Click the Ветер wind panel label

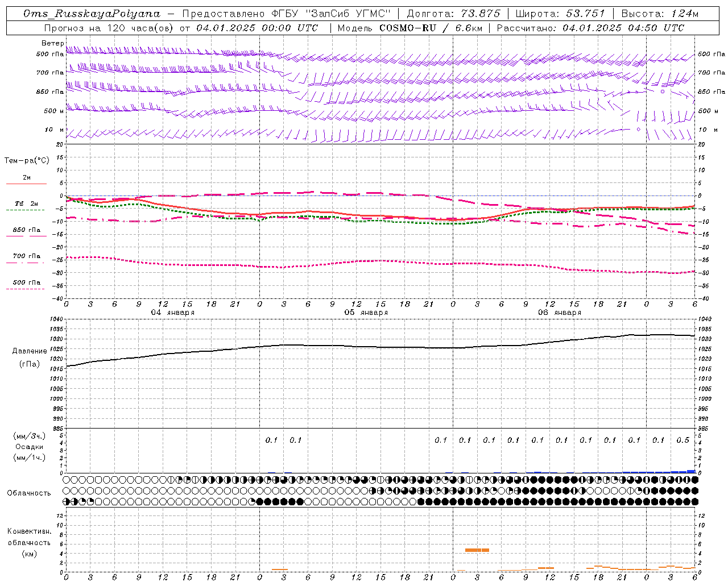[x=52, y=43]
